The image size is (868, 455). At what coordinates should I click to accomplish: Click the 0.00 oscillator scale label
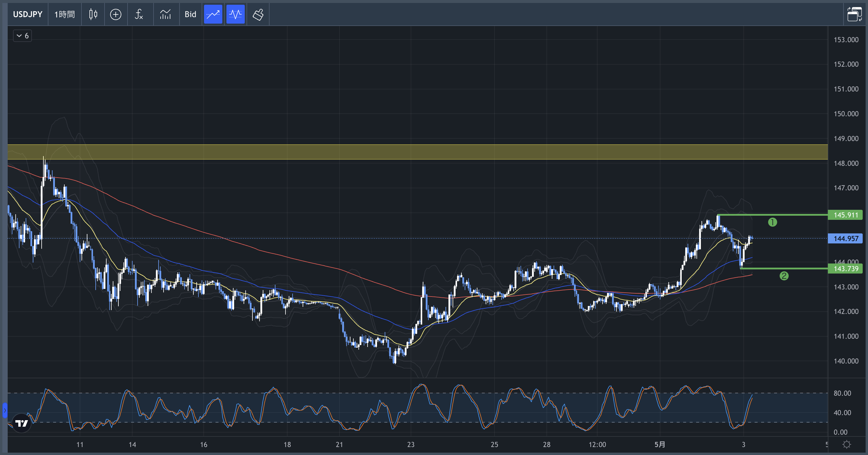(840, 432)
